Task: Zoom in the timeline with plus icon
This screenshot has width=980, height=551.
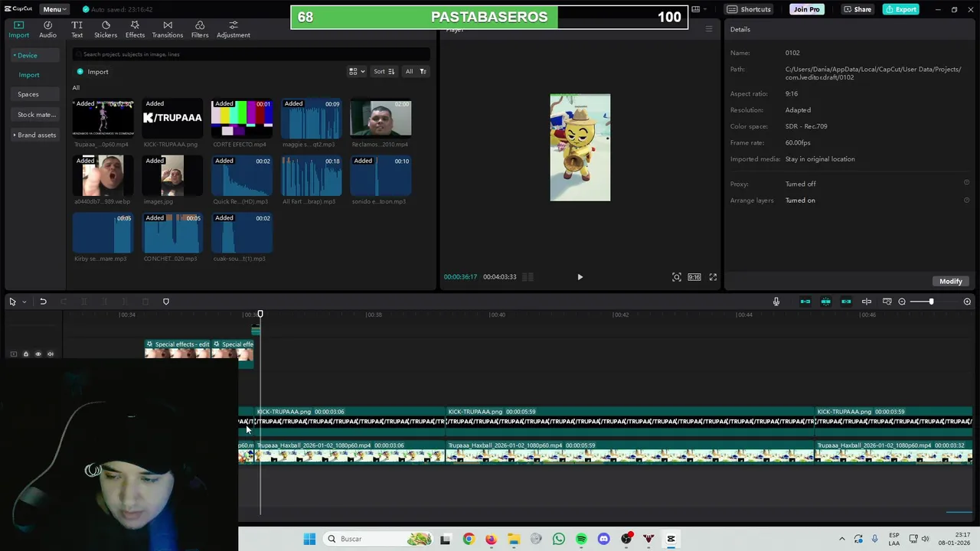Action: click(x=967, y=302)
